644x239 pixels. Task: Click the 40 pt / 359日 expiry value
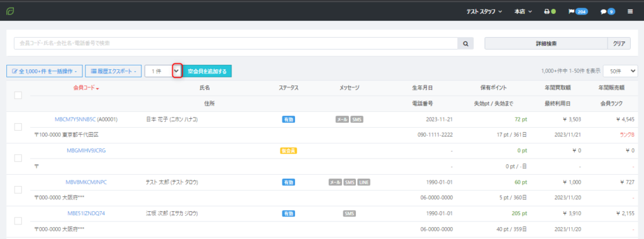pyautogui.click(x=512, y=229)
